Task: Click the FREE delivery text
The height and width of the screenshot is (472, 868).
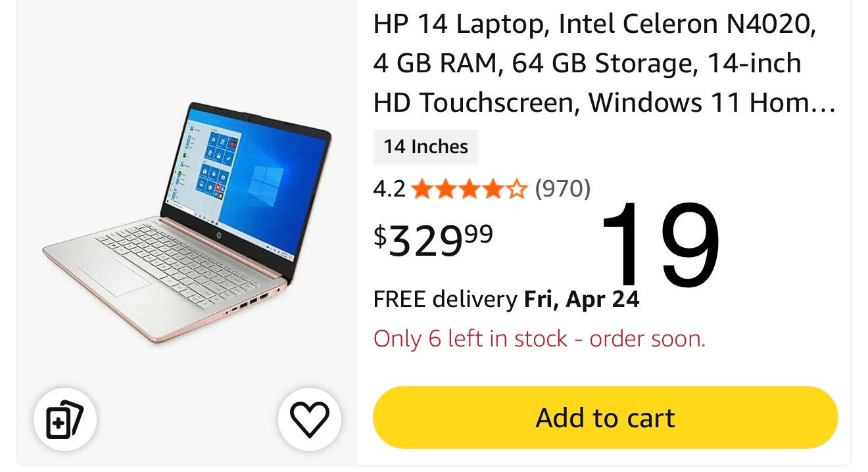Action: [x=445, y=300]
